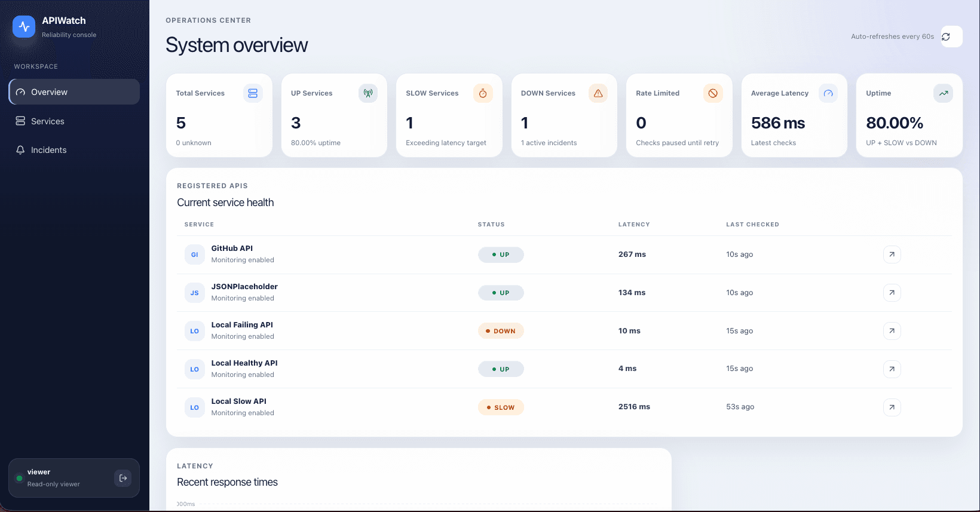The height and width of the screenshot is (512, 980).
Task: Click the viewer user name
Action: (39, 472)
